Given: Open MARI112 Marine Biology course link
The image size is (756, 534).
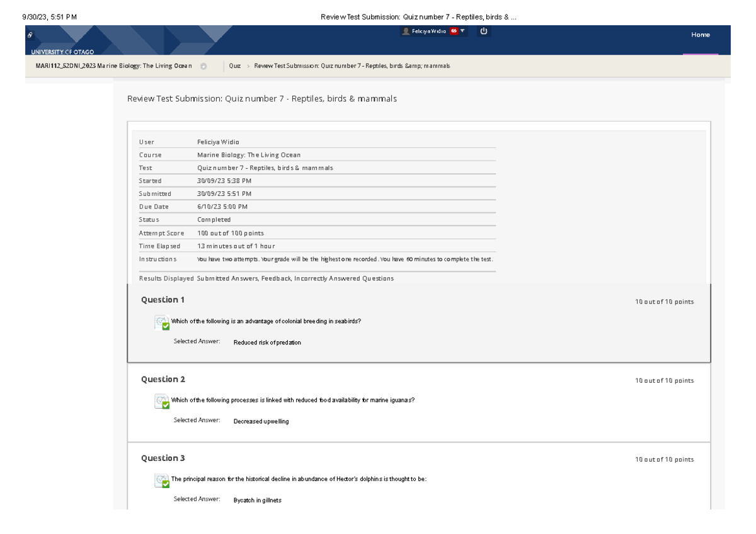Looking at the screenshot, I should pyautogui.click(x=113, y=66).
